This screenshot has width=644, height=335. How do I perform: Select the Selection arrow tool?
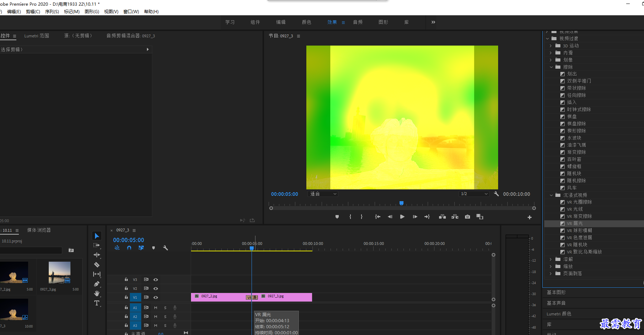[97, 236]
